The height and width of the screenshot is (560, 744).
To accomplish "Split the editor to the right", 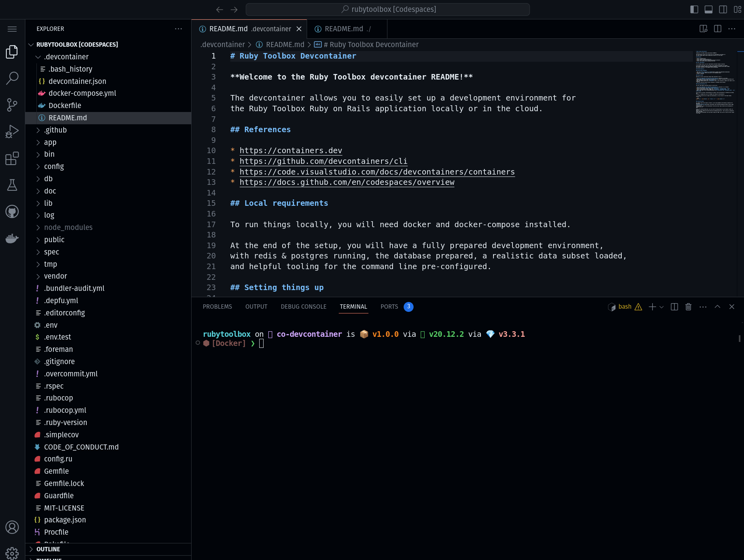I will click(x=717, y=29).
